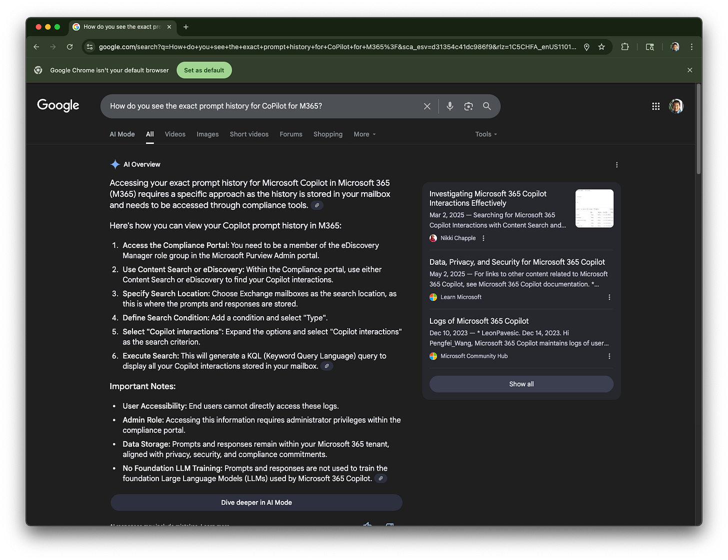Click the Microsoft Community Hub source label
This screenshot has width=728, height=560.
click(474, 356)
